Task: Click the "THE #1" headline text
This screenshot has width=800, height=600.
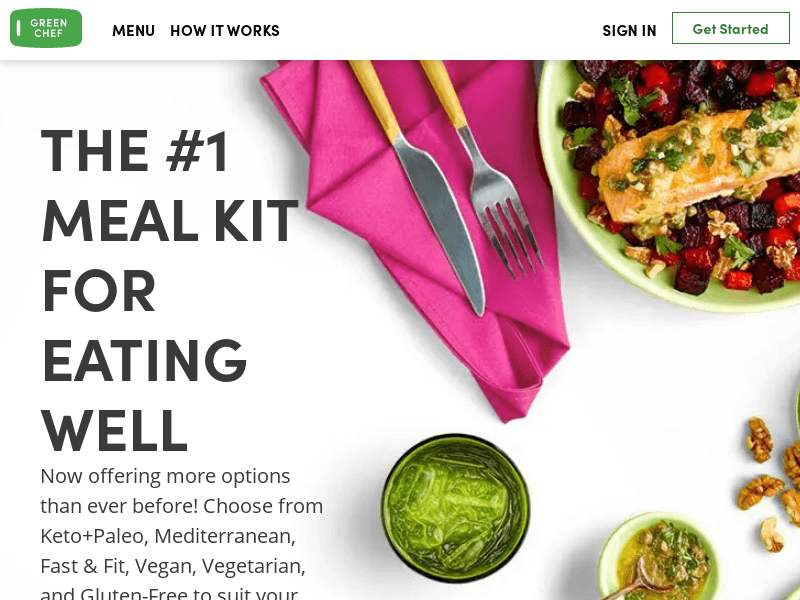Action: (135, 151)
